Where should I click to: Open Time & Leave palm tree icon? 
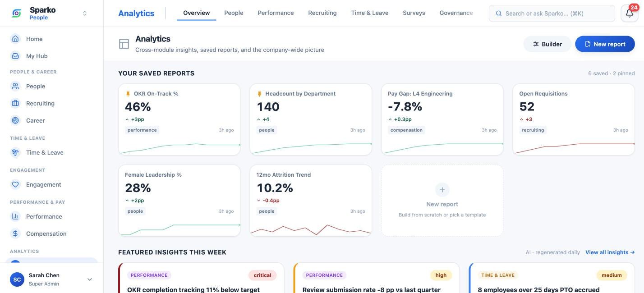tap(15, 152)
